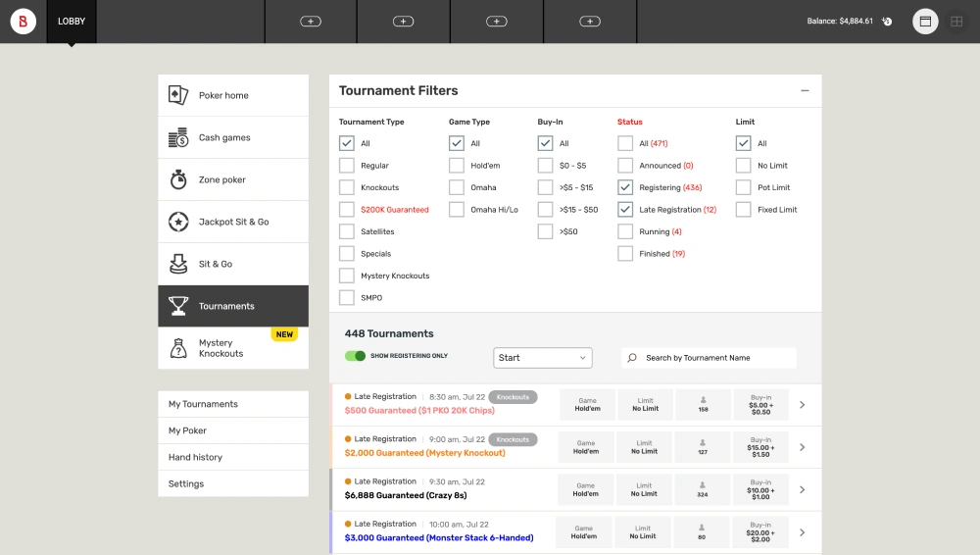Click the search magnifier icon

[632, 358]
